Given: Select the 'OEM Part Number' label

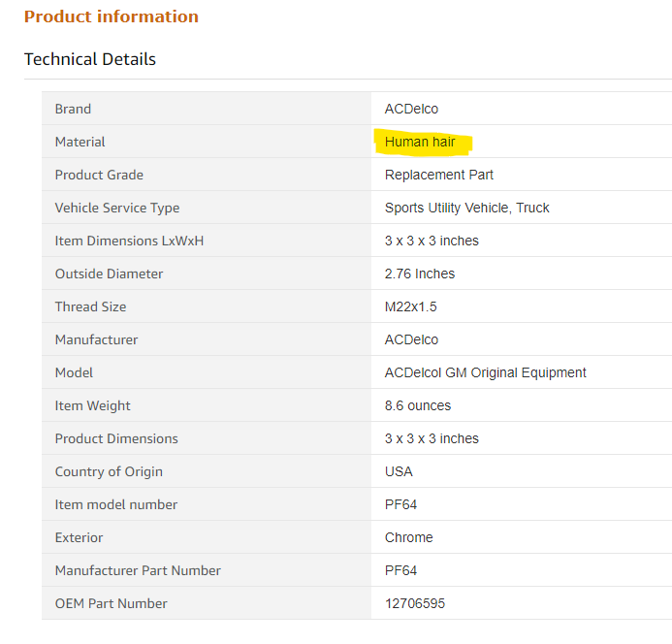Looking at the screenshot, I should 111,604.
